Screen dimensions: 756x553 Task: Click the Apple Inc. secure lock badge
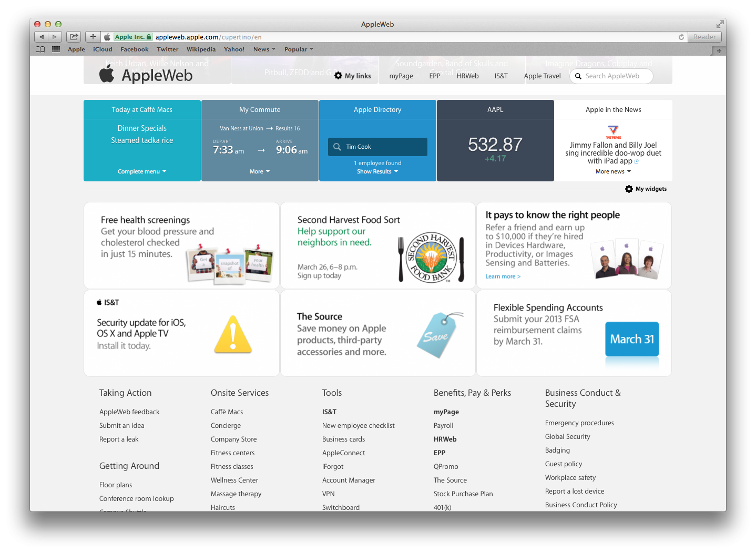point(133,37)
